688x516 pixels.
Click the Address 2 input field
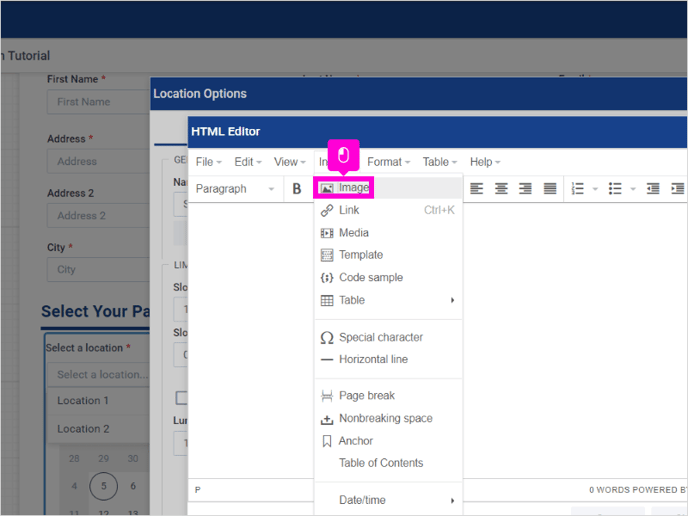(x=99, y=215)
